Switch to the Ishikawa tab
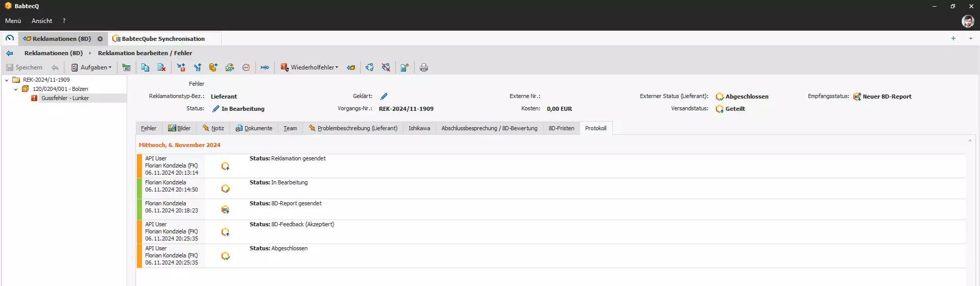This screenshot has height=286, width=980. point(419,128)
